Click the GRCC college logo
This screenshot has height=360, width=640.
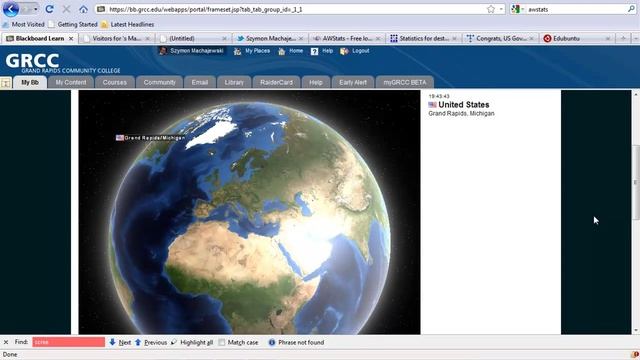point(62,63)
